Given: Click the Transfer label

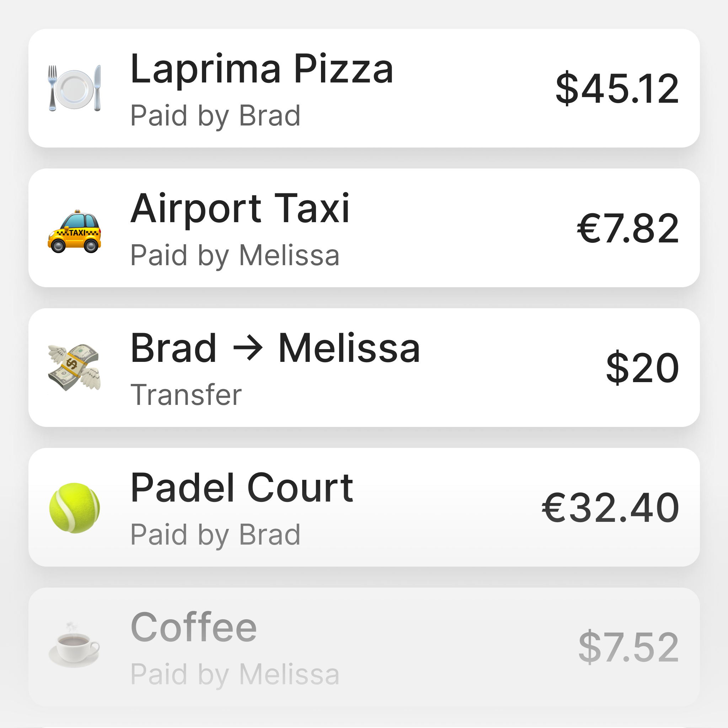Looking at the screenshot, I should point(187,394).
